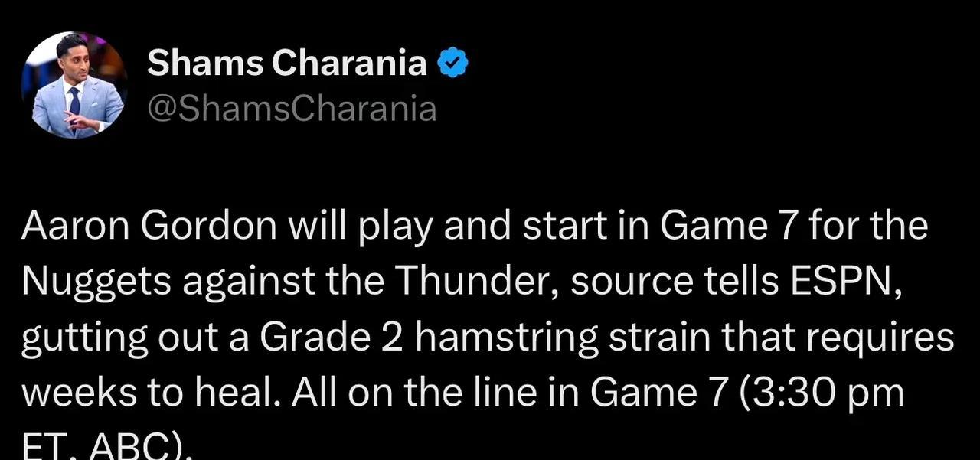This screenshot has height=460, width=980.
Task: Visit the @ShamsCharania handle link
Action: (x=292, y=109)
